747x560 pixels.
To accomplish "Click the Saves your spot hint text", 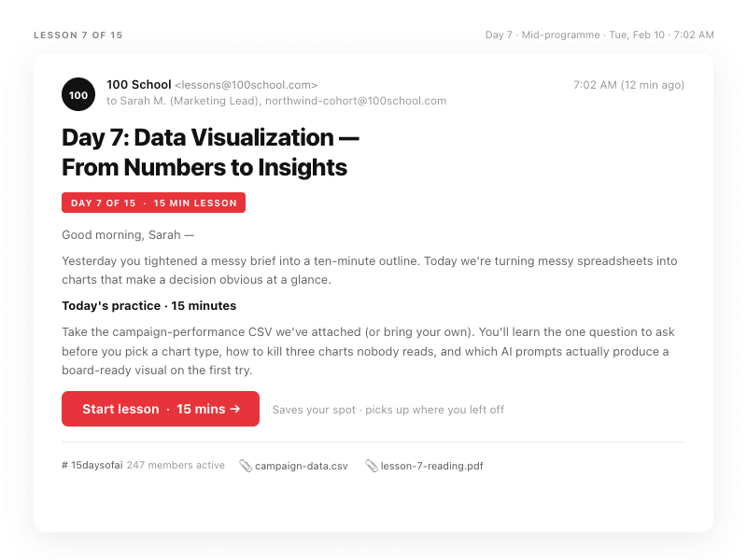I will point(388,410).
